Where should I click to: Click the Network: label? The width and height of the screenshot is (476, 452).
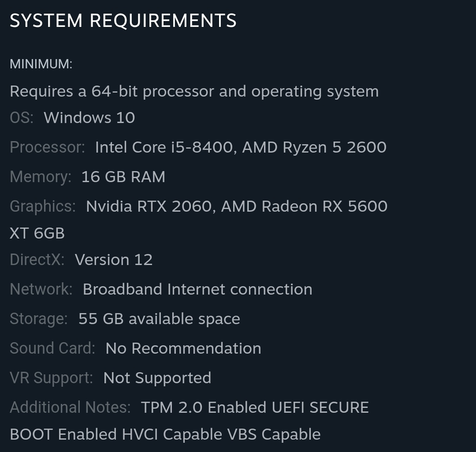pos(41,289)
